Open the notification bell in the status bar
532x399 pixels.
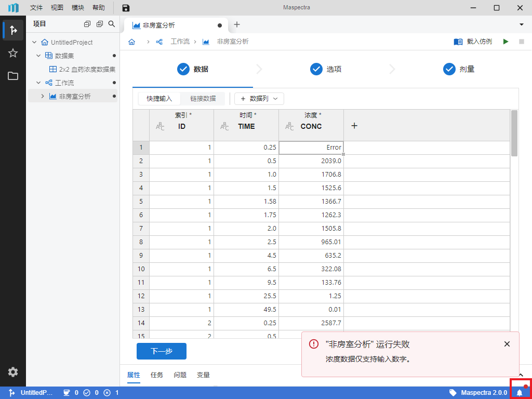520,393
